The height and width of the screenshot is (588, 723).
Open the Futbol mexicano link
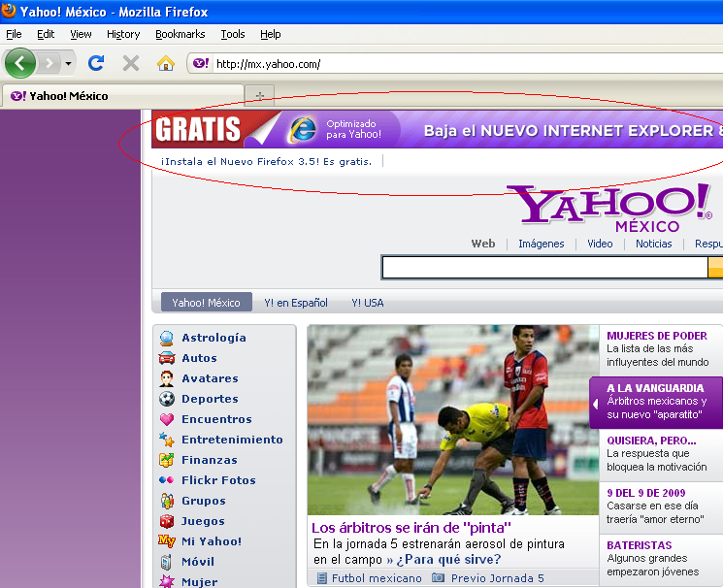(x=377, y=578)
